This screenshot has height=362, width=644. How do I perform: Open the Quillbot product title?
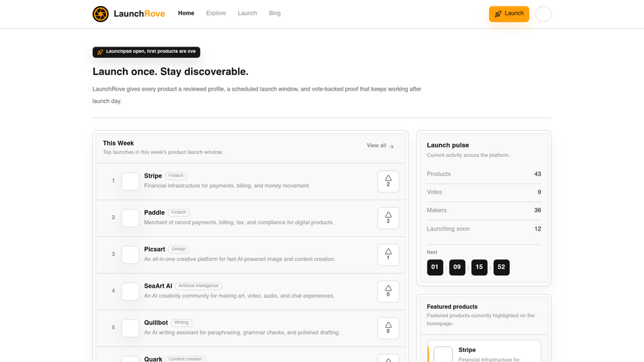156,322
